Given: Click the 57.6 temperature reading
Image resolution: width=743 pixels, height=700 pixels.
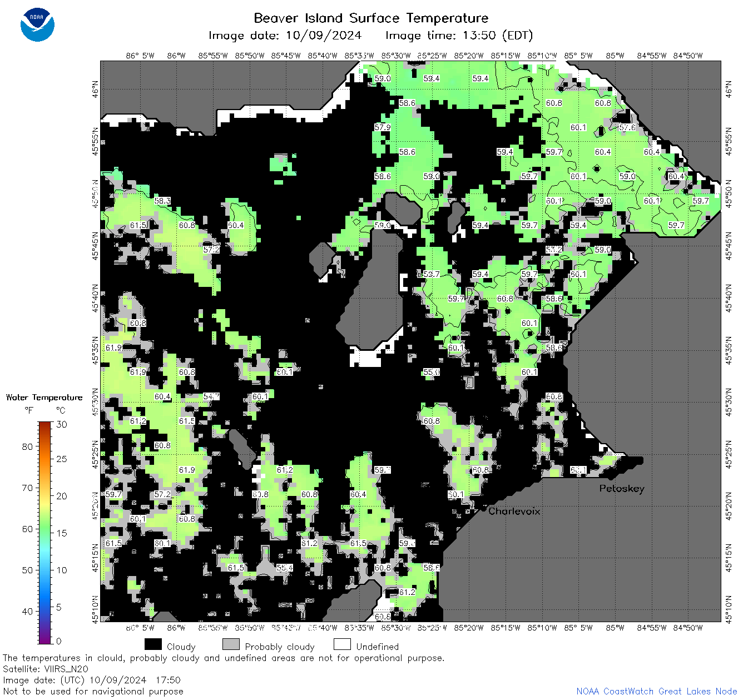Looking at the screenshot, I should coord(627,127).
